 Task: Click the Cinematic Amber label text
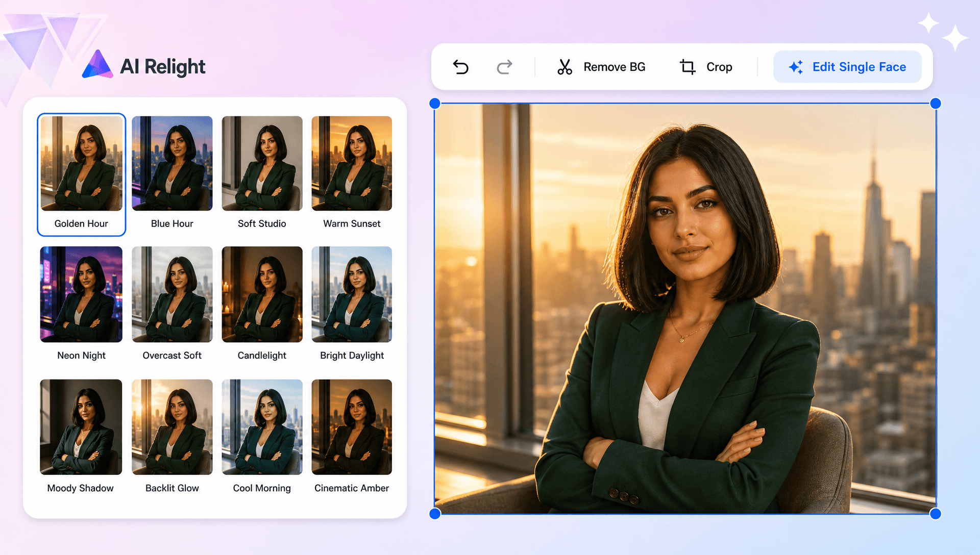tap(352, 488)
